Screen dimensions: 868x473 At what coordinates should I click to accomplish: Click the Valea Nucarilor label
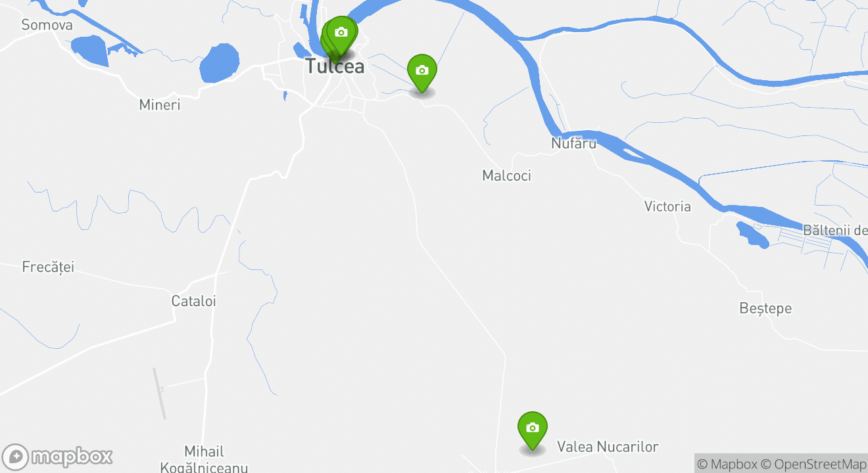tap(608, 447)
